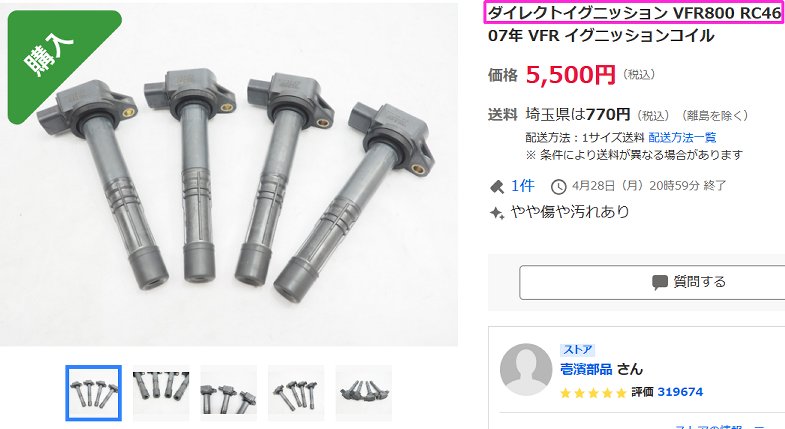Click the seller's gray avatar icon
Image resolution: width=785 pixels, height=429 pixels.
click(x=526, y=369)
